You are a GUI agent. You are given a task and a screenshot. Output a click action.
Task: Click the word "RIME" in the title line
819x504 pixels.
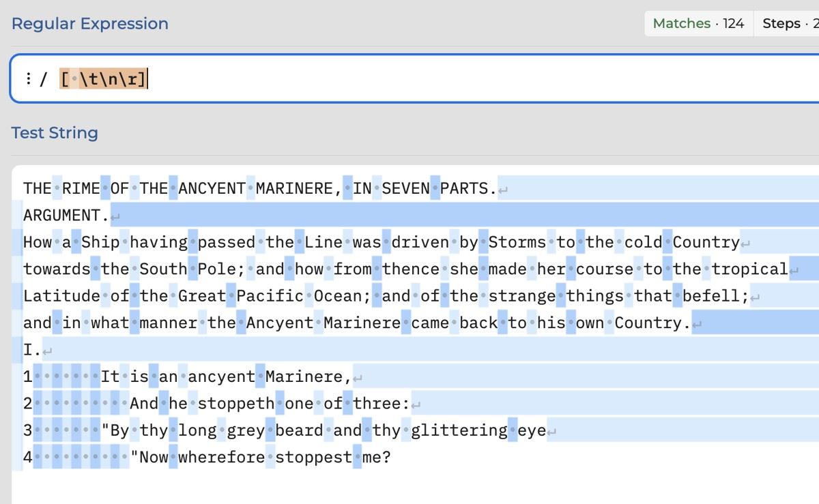pos(81,189)
